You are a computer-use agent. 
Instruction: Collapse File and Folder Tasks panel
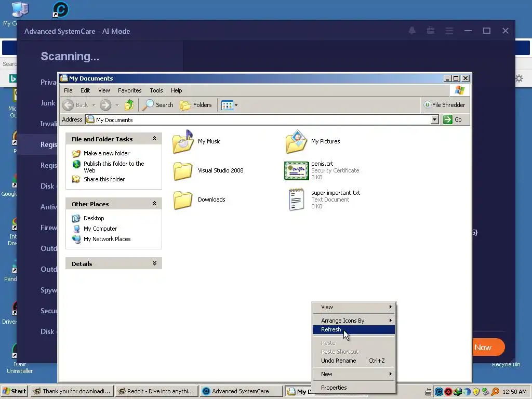154,139
